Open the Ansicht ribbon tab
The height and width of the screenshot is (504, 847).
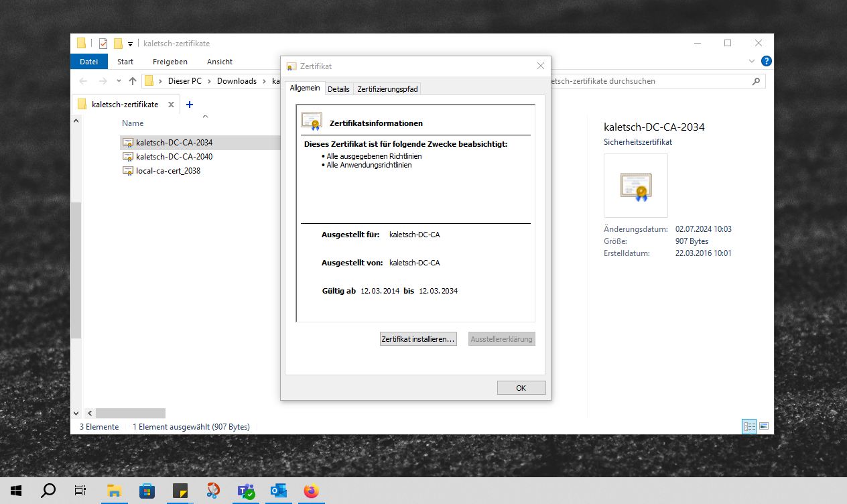click(219, 62)
